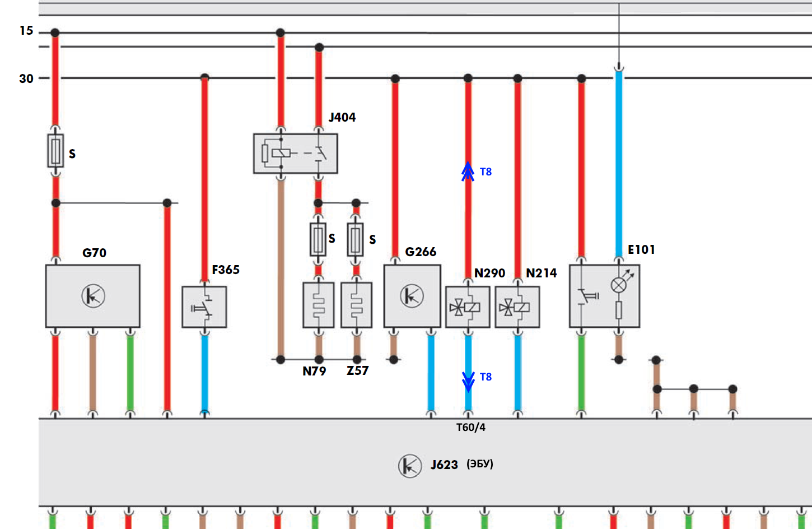The image size is (812, 529).
Task: Select the F365 switch component box
Action: click(204, 307)
